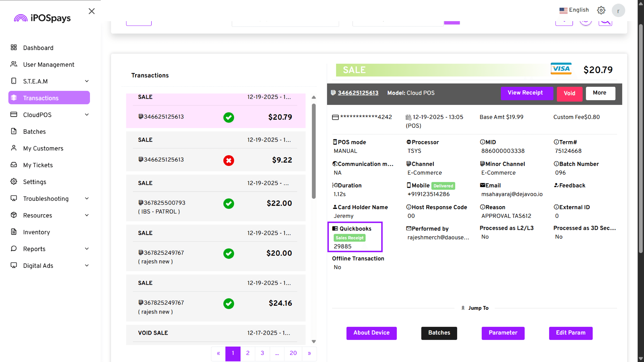Expand the CloudPOS submenu
Screen dimensions: 644x362
pyautogui.click(x=87, y=115)
